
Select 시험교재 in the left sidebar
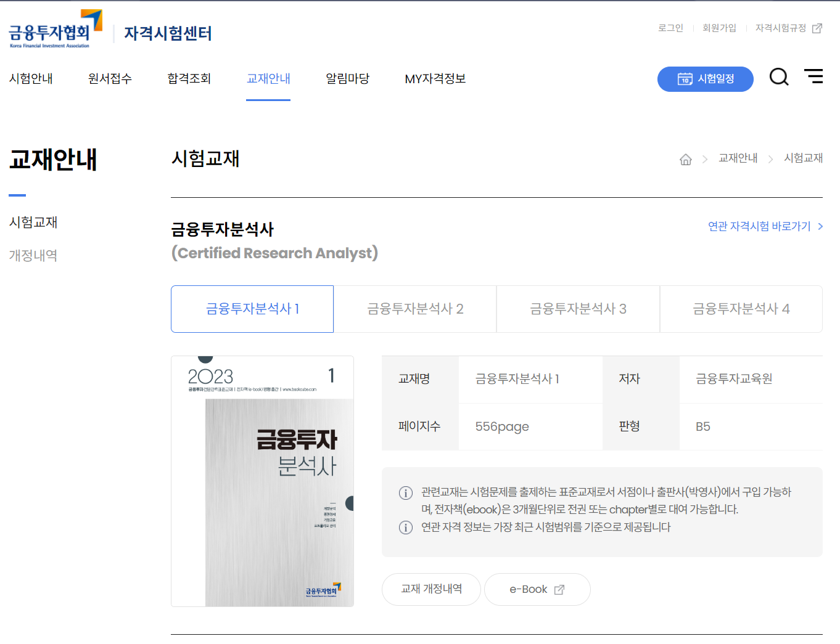tap(33, 222)
